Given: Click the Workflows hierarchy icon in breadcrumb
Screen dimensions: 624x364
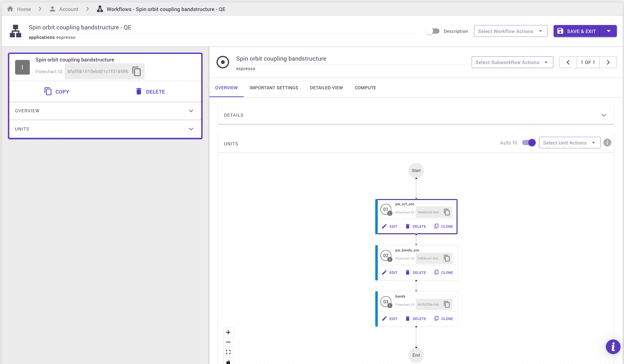Looking at the screenshot, I should [100, 9].
